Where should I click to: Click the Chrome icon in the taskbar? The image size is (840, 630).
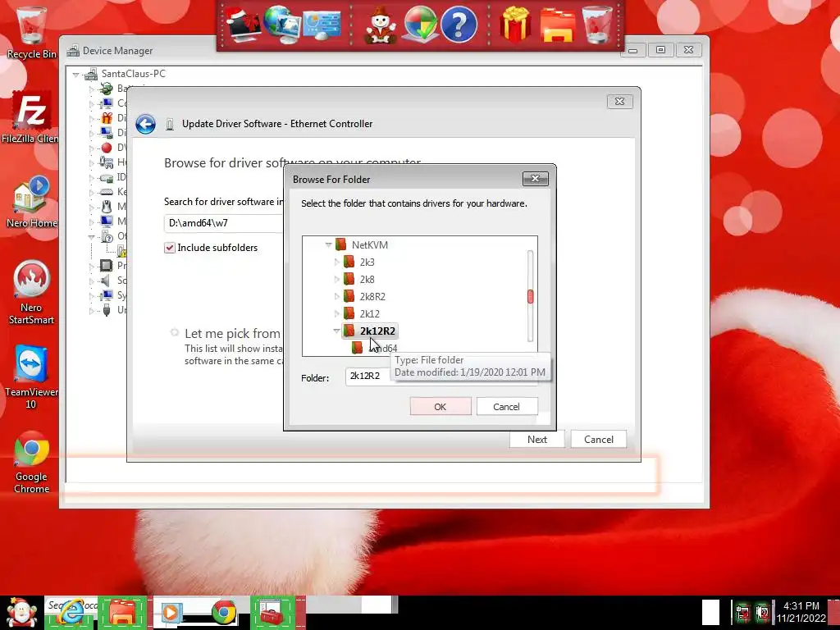point(224,612)
